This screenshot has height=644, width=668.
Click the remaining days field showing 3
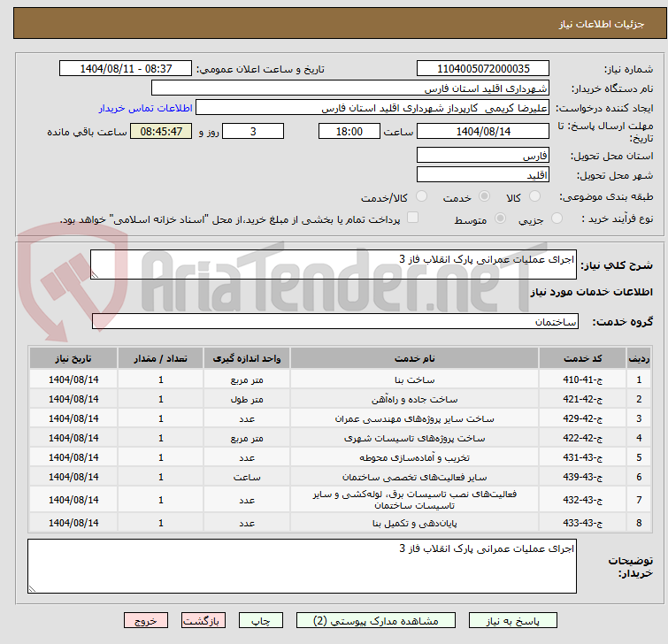point(253,131)
